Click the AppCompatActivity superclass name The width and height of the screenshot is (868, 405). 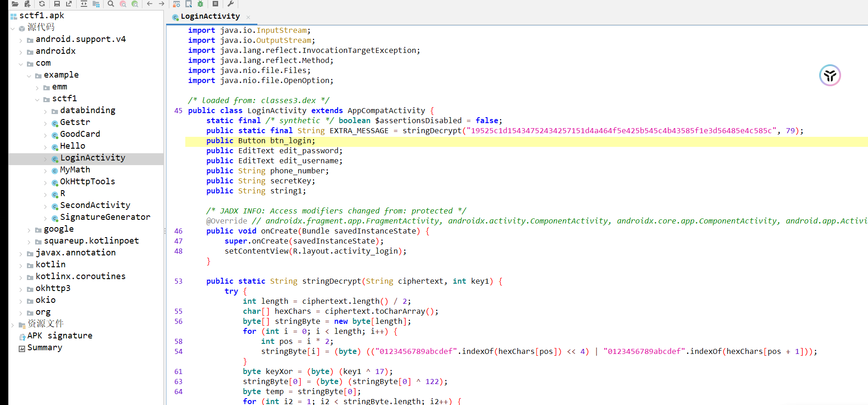point(386,110)
